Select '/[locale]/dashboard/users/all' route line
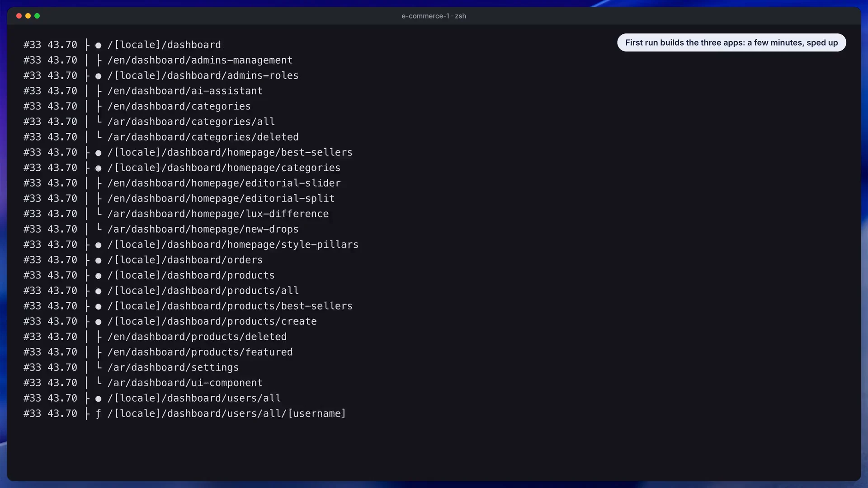The image size is (868, 488). [194, 398]
